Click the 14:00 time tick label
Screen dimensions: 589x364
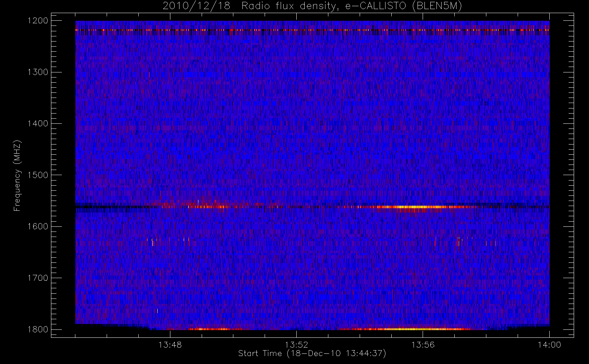[549, 345]
